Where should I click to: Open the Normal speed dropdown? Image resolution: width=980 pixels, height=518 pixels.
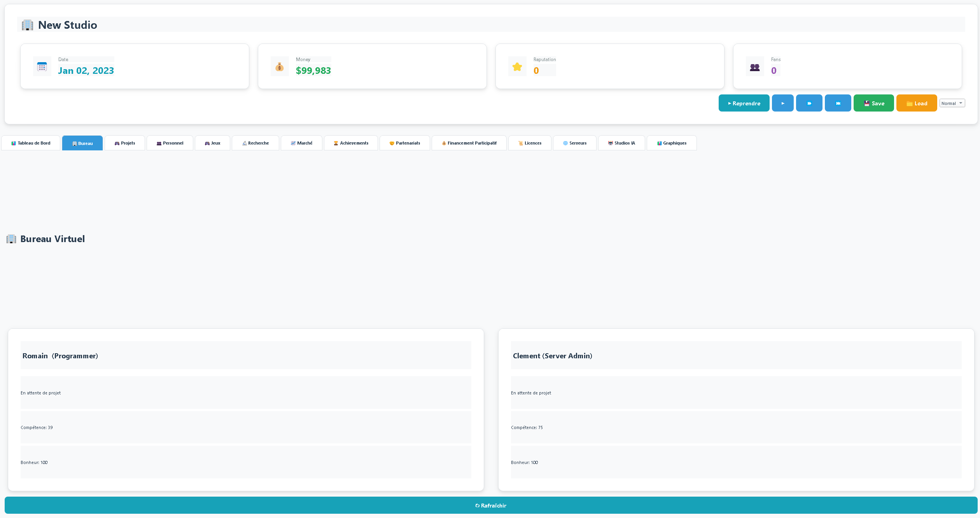pyautogui.click(x=952, y=103)
